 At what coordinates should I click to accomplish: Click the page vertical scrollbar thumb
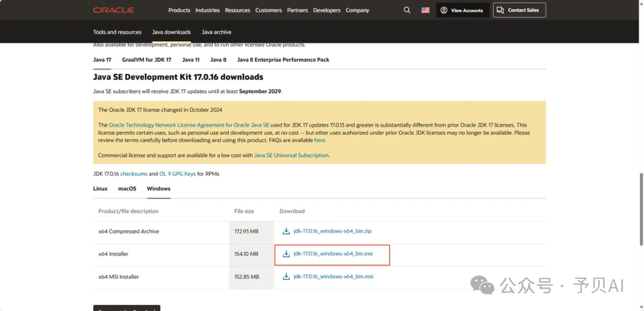click(x=642, y=209)
